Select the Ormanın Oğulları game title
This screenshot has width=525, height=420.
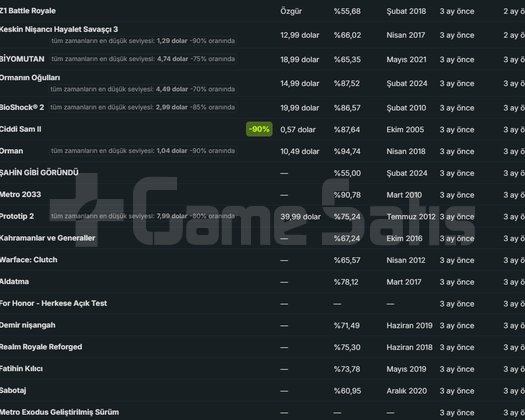tap(30, 78)
